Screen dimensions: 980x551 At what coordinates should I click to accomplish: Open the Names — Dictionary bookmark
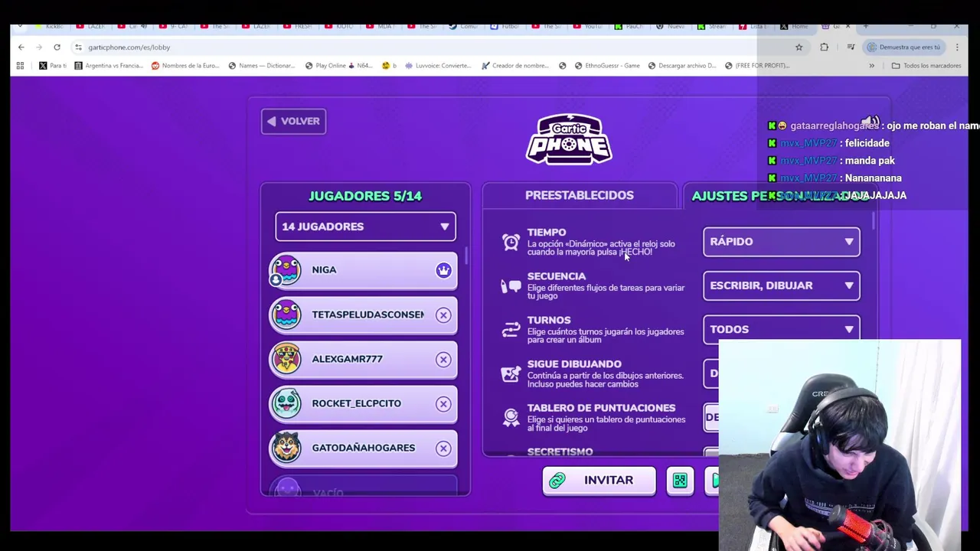pos(261,66)
